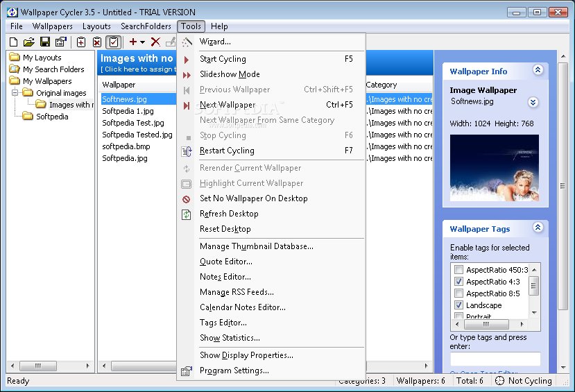The height and width of the screenshot is (392, 575).
Task: Select Reset Desktop menu entry
Action: 271,229
